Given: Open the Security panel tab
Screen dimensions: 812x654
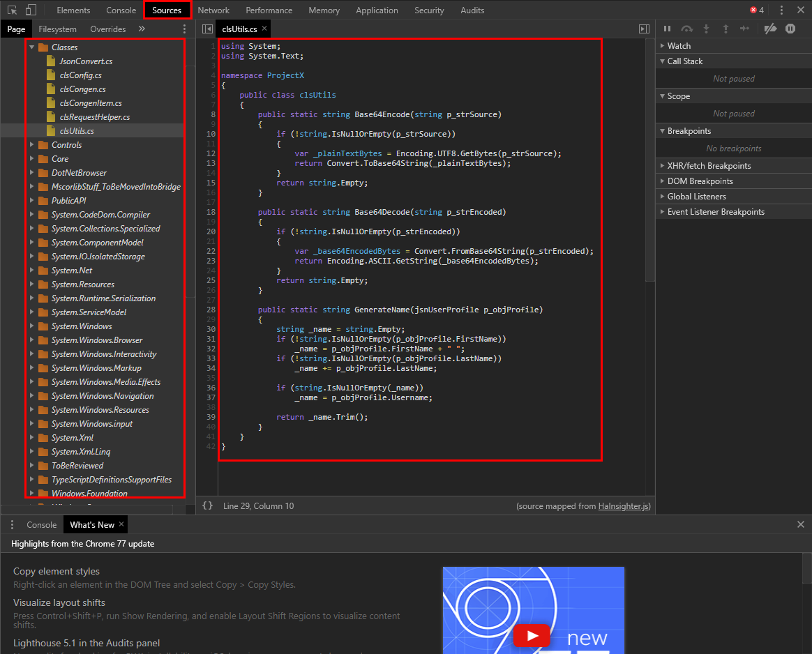Looking at the screenshot, I should (429, 10).
